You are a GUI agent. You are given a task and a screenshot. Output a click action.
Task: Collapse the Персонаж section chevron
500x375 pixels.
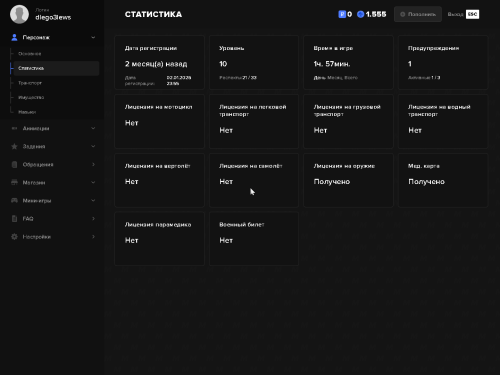pyautogui.click(x=93, y=37)
